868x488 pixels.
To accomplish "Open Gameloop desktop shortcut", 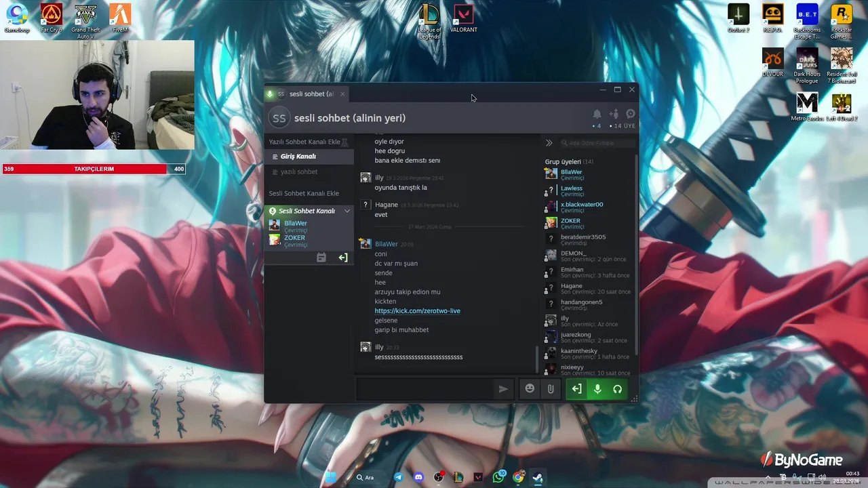I will pos(17,18).
